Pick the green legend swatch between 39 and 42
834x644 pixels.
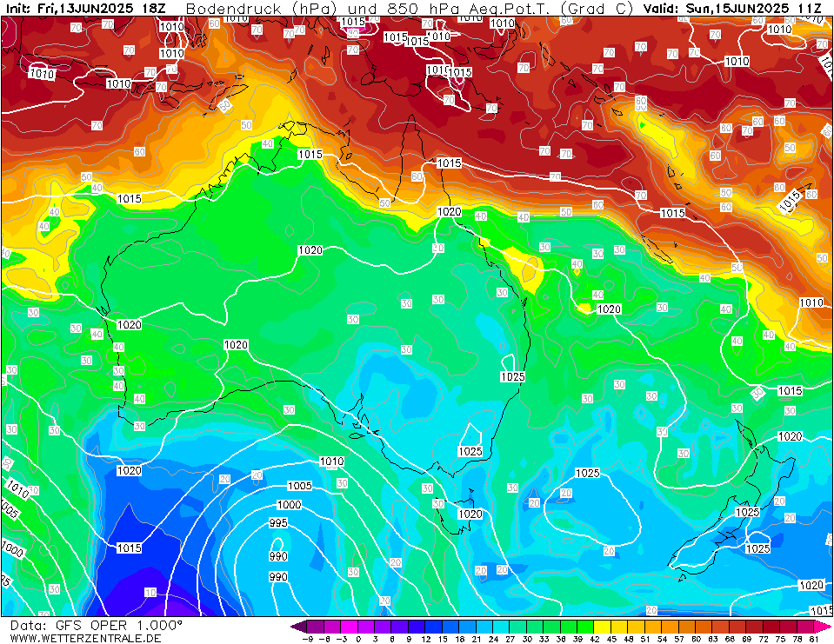585,627
